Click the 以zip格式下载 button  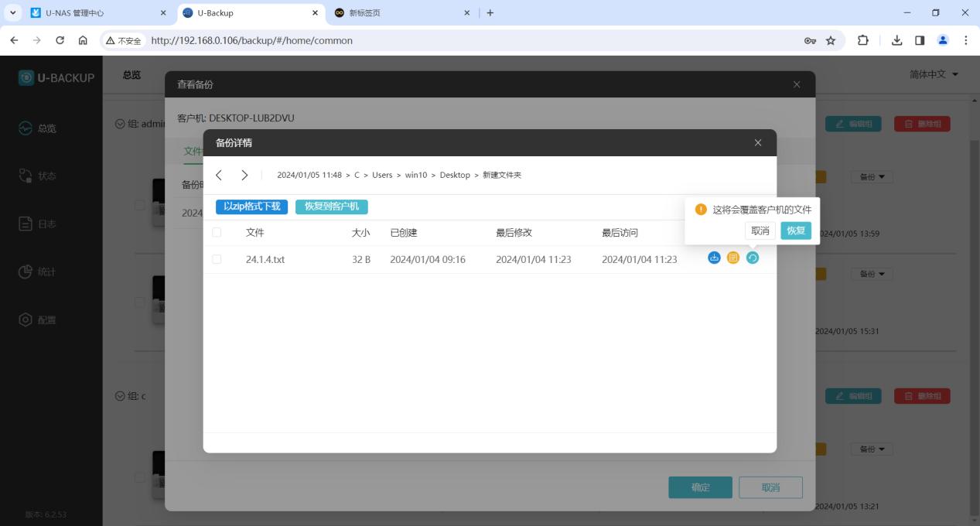(252, 207)
